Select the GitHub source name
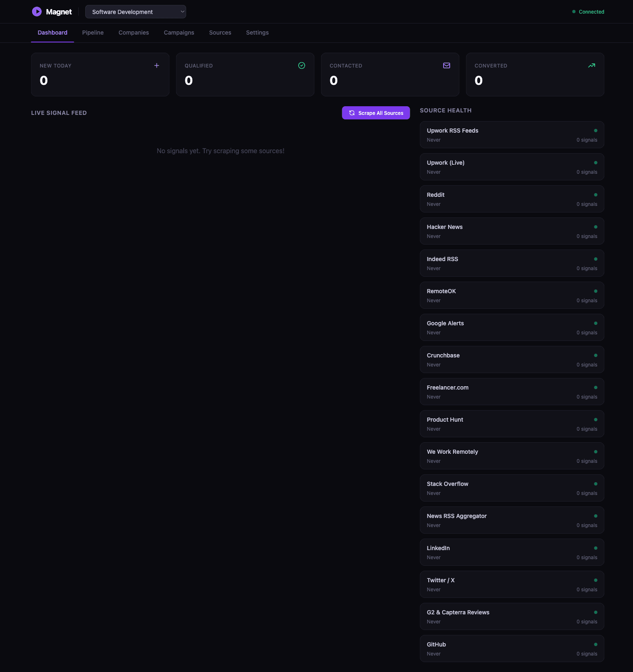Viewport: 633px width, 672px height. [x=436, y=644]
